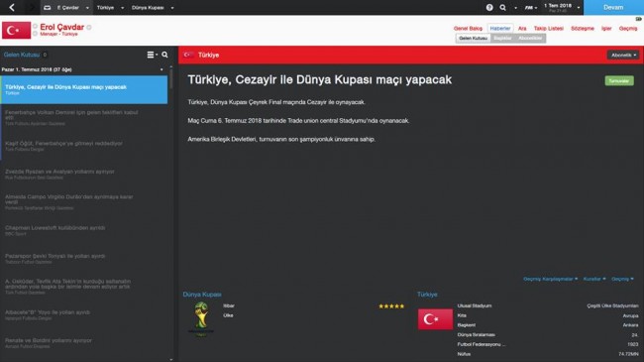The width and height of the screenshot is (644, 362).
Task: Go back with the left arrow
Action: [x=12, y=7]
